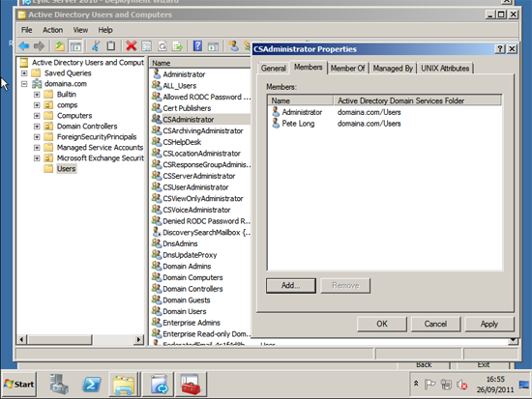This screenshot has height=399, width=532.
Task: Click the Create new user toolbar icon
Action: click(233, 45)
